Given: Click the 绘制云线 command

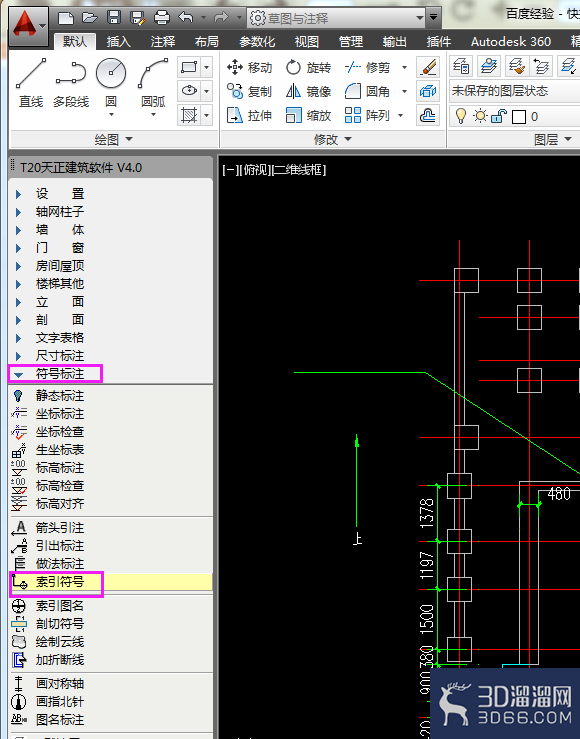Looking at the screenshot, I should (60, 642).
